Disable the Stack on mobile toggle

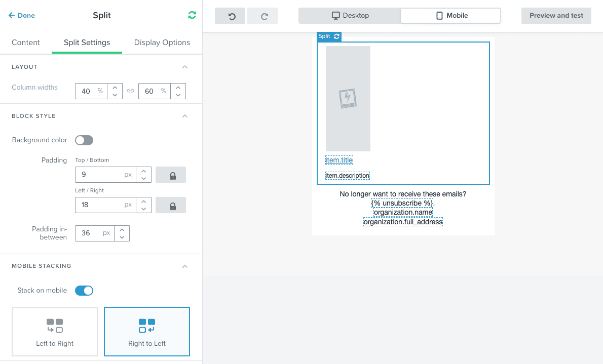84,291
